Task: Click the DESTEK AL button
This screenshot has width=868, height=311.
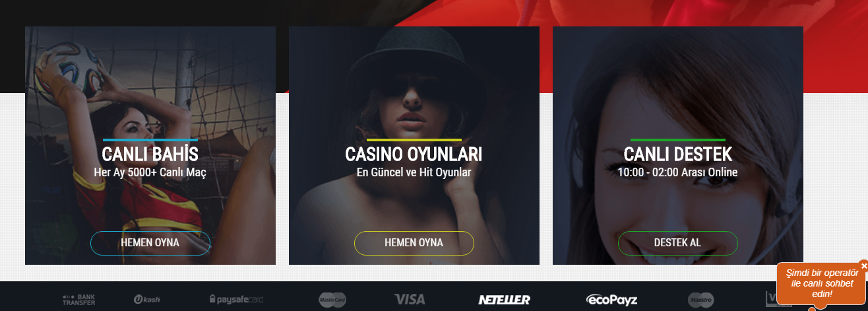Action: [x=677, y=243]
